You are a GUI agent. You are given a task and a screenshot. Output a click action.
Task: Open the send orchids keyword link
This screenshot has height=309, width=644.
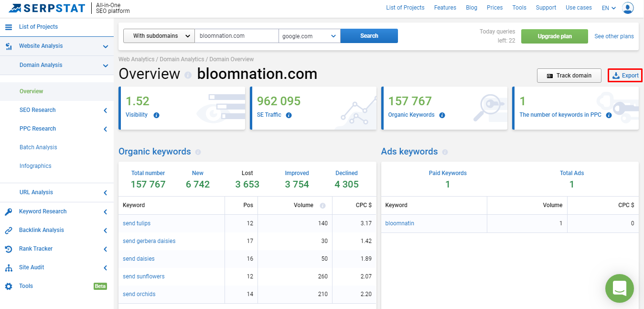click(139, 294)
